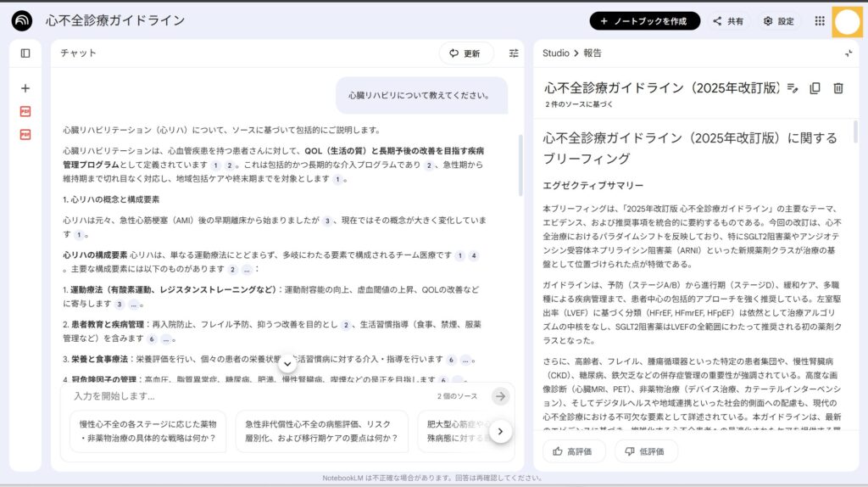The width and height of the screenshot is (868, 487).
Task: Focus the 入力を開始します chat input field
Action: pyautogui.click(x=246, y=396)
